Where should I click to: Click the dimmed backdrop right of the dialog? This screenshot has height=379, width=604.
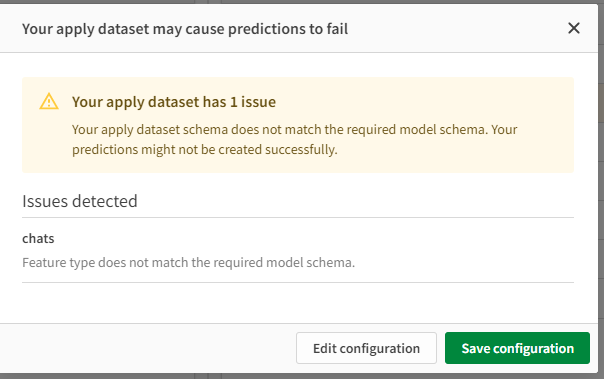click(x=601, y=193)
